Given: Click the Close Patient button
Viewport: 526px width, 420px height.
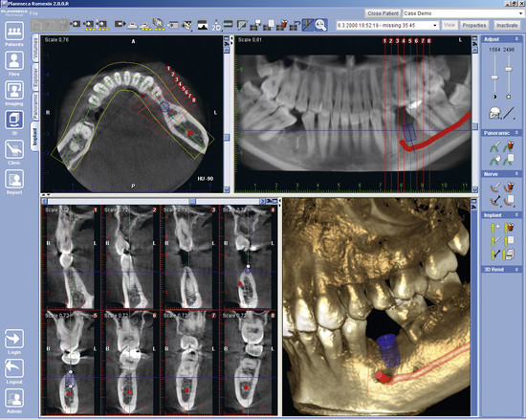Looking at the screenshot, I should pos(383,13).
